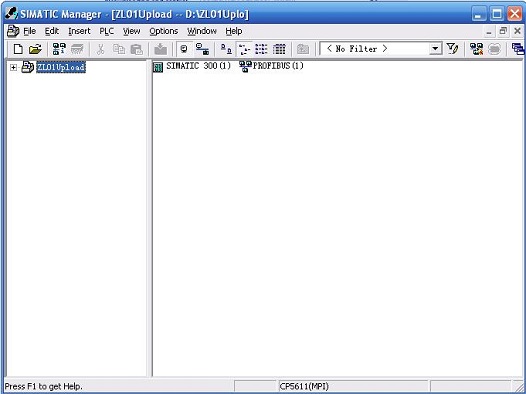
Task: Switch to Details view mode
Action: pos(279,50)
